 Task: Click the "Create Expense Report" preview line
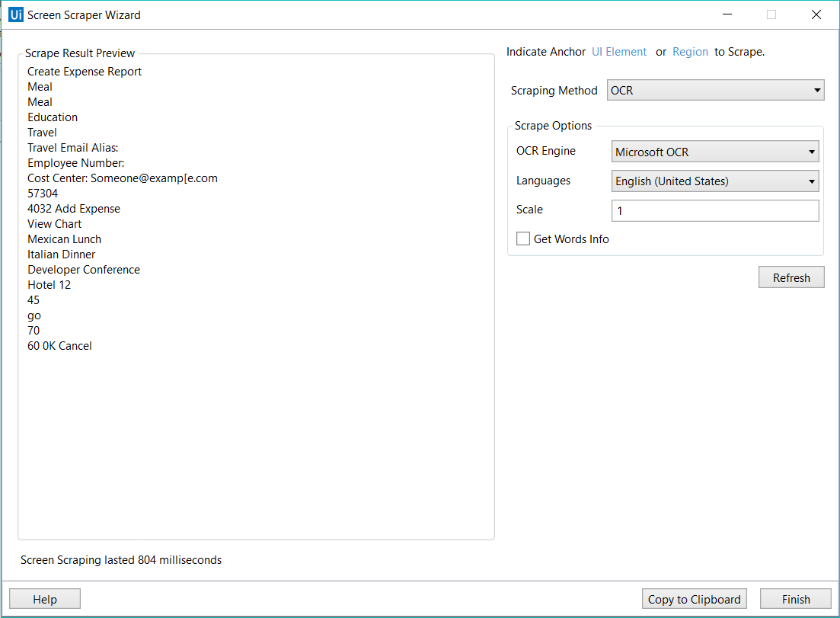coord(85,72)
